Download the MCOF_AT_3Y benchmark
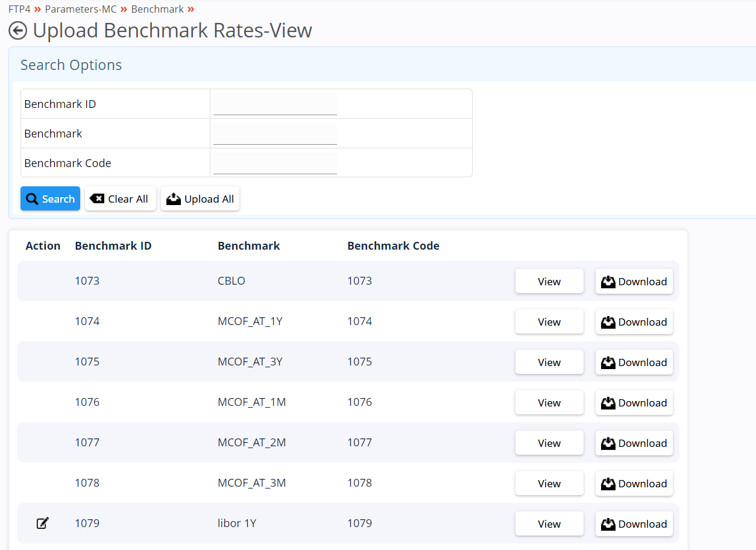Viewport: 756px width, 550px height. (x=634, y=362)
